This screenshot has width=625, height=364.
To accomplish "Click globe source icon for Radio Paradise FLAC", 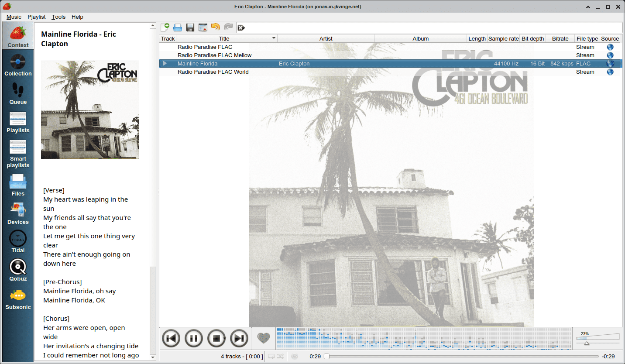I will [x=610, y=47].
